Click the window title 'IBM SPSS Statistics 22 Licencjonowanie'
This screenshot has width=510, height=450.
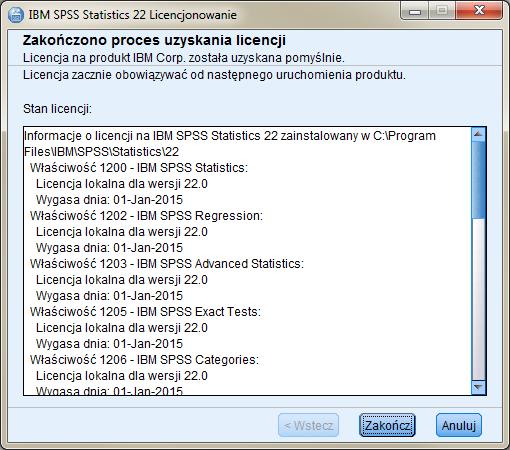(x=133, y=15)
